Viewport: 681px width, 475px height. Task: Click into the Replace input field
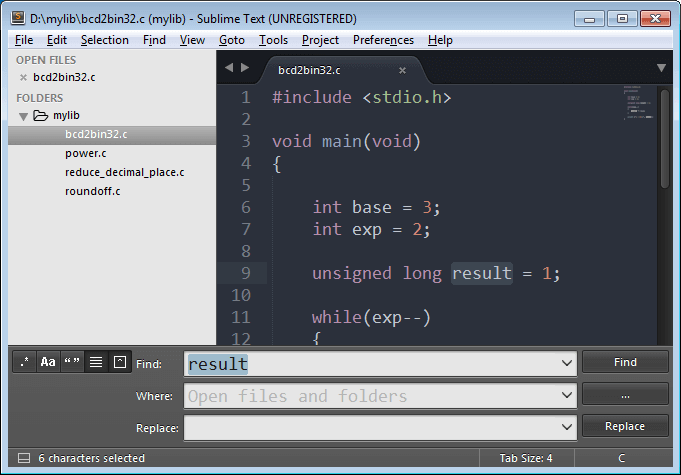(380, 428)
